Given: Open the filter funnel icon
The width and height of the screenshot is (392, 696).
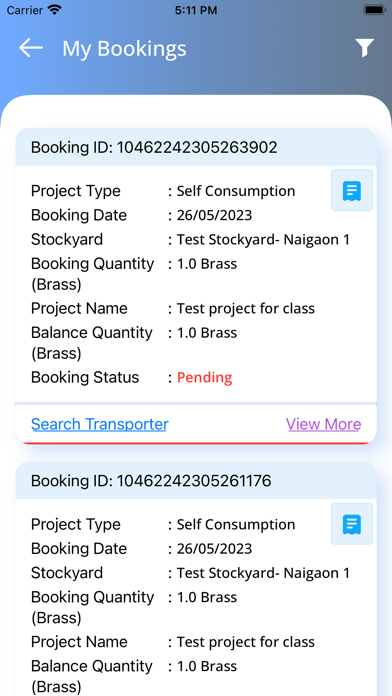Looking at the screenshot, I should pos(364,48).
